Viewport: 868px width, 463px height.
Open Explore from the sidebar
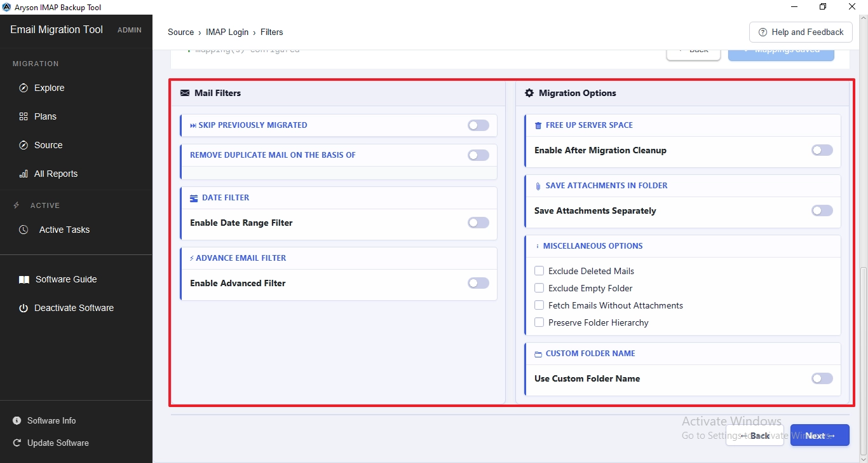coord(50,88)
